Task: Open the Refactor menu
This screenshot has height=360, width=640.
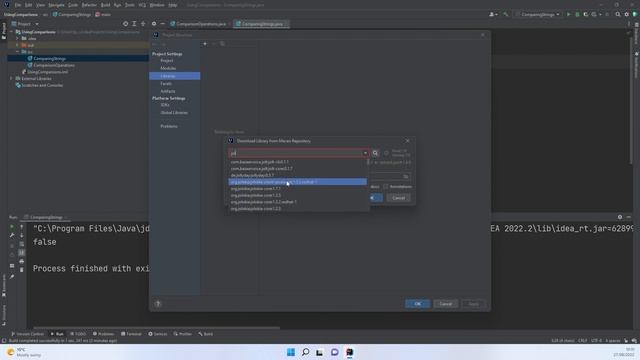Action: point(89,5)
